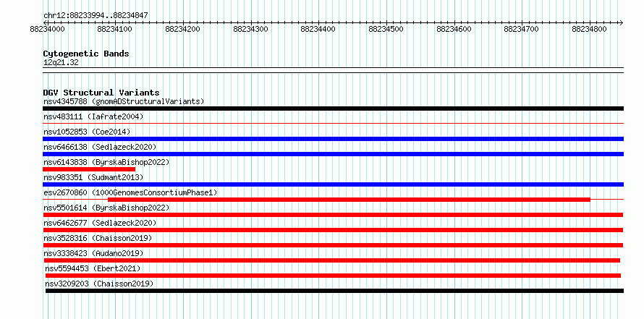Click the chr12:88233994..88234847 region label
Screen dimensions: 644x319
pyautogui.click(x=96, y=16)
